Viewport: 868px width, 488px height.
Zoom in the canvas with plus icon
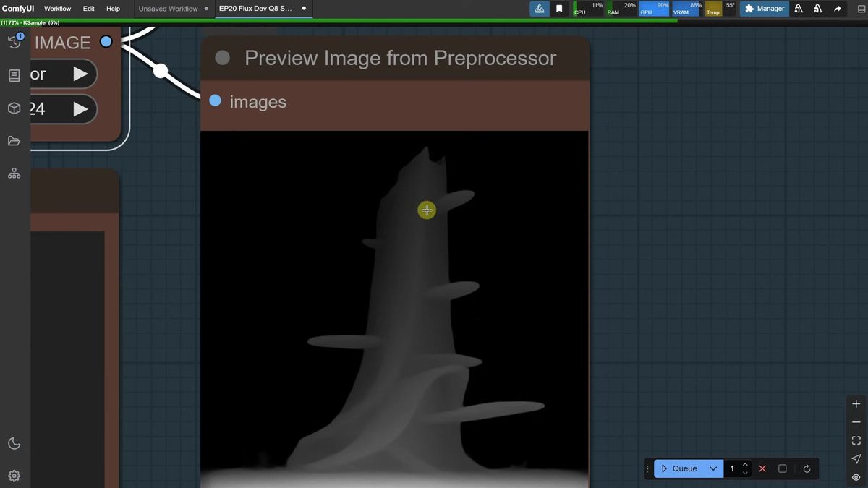856,404
